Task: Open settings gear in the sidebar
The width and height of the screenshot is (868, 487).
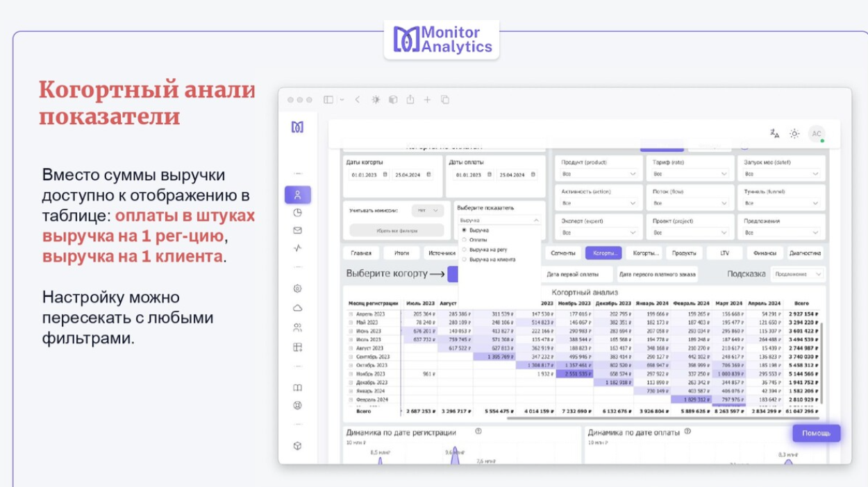Action: [297, 289]
